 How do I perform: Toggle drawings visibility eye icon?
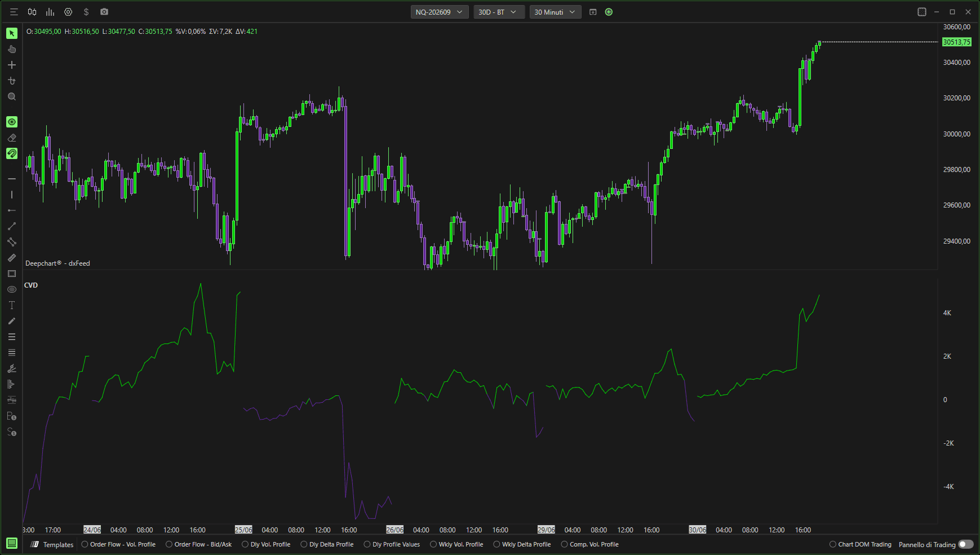point(12,122)
